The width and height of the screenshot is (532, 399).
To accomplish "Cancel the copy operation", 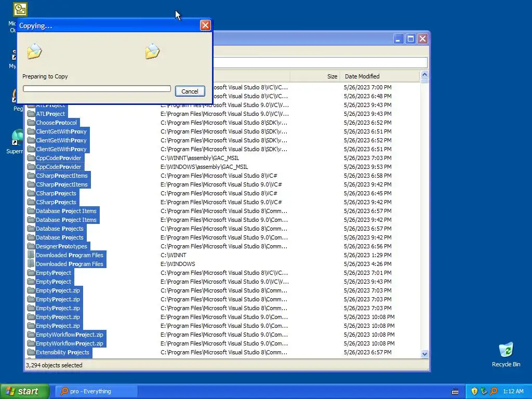I will coord(190,91).
